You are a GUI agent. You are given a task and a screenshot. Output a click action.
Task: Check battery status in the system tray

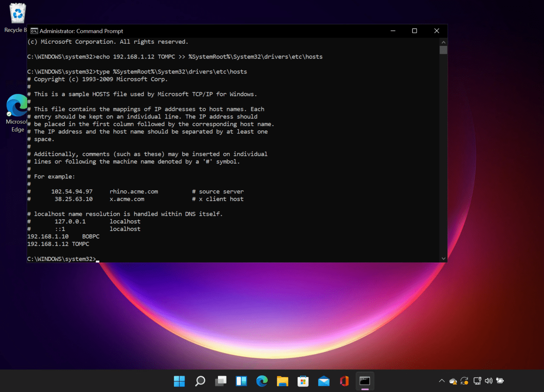[x=500, y=381]
